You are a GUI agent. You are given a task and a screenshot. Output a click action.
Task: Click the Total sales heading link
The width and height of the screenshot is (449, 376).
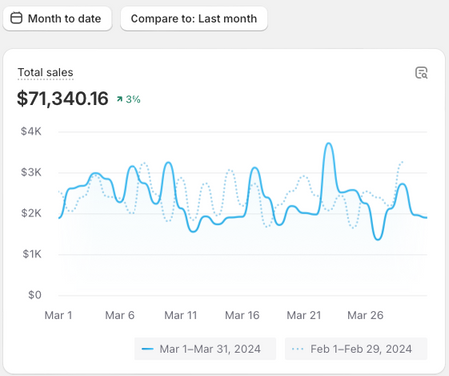[45, 72]
